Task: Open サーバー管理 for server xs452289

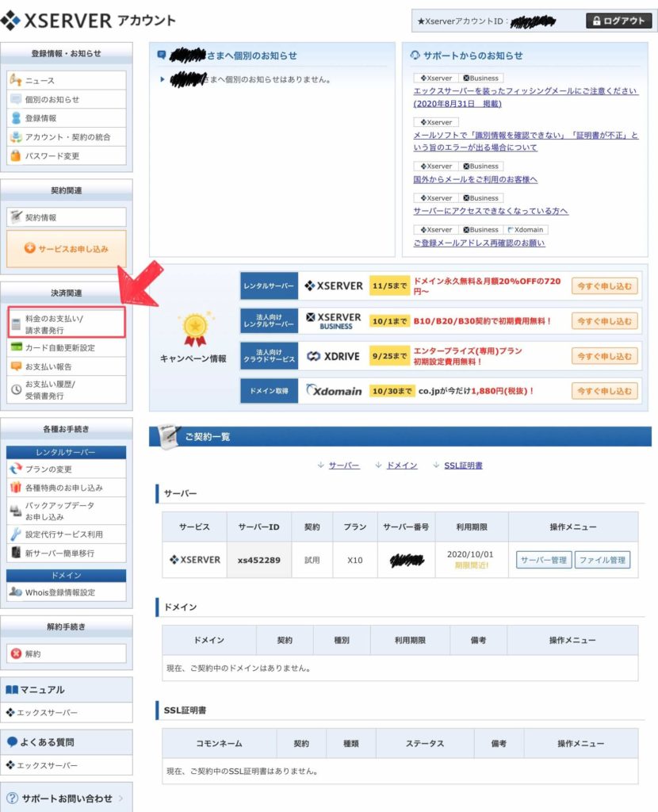Action: point(544,560)
